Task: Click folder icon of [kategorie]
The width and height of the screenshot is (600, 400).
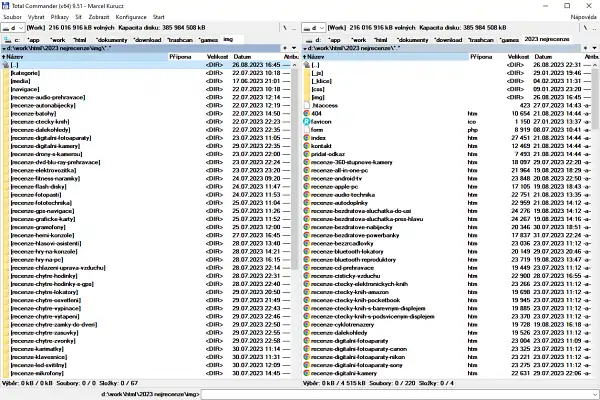Action: point(5,73)
